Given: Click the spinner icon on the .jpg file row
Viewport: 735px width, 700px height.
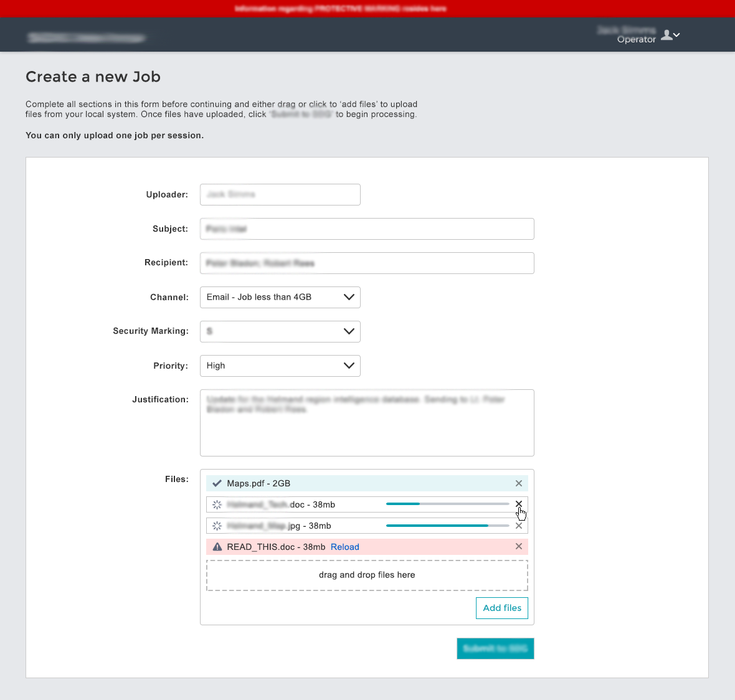Looking at the screenshot, I should point(217,526).
